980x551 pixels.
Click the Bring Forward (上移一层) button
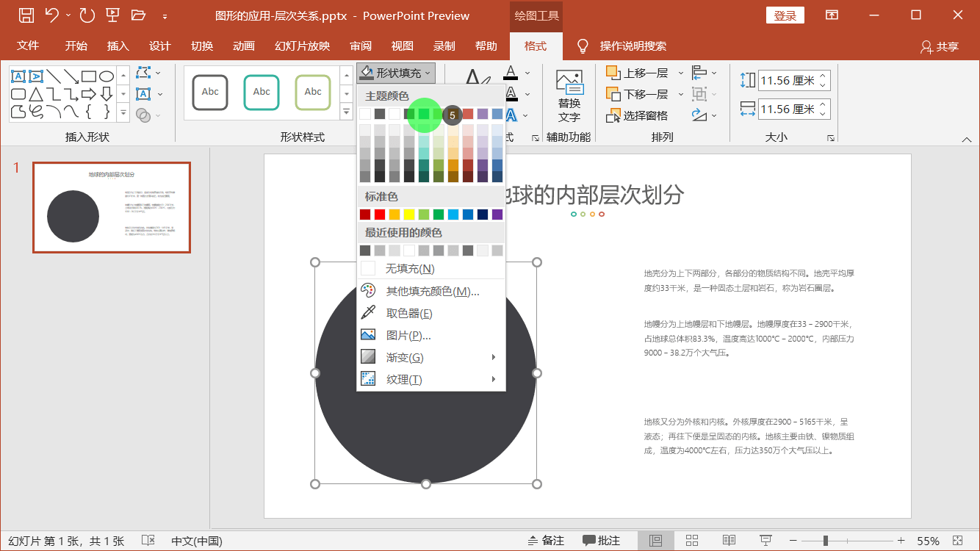coord(637,73)
